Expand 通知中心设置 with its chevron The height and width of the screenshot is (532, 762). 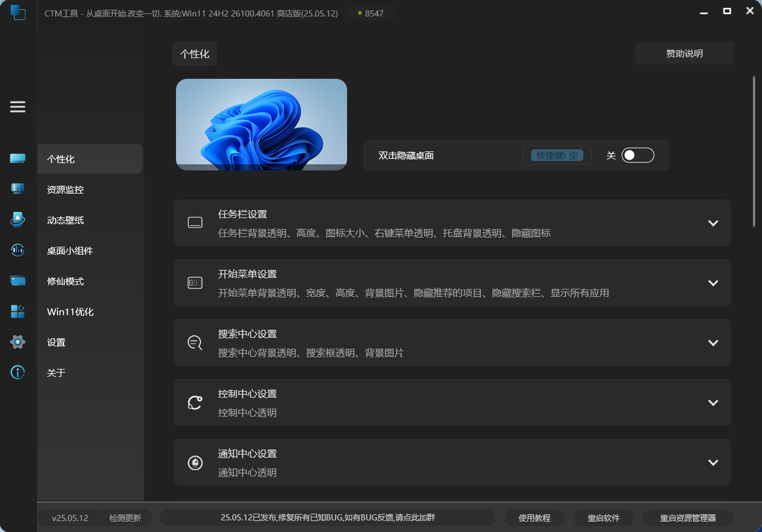pyautogui.click(x=713, y=462)
